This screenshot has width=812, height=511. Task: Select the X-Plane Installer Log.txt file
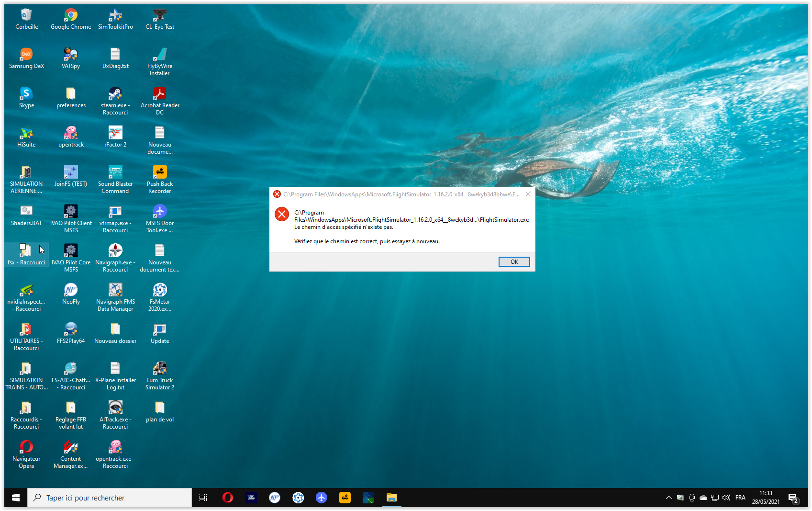point(115,376)
